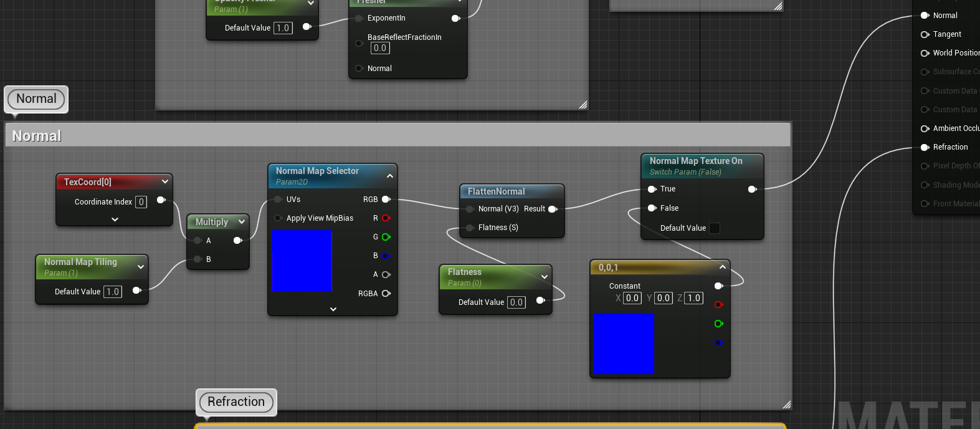Screen dimensions: 980x429
Task: Select the Refraction comment bubble label
Action: pos(236,402)
